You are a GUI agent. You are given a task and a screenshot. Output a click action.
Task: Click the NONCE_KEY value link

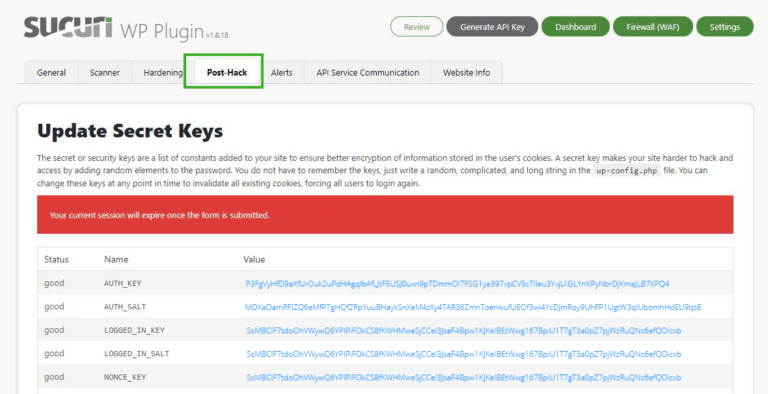click(x=464, y=377)
